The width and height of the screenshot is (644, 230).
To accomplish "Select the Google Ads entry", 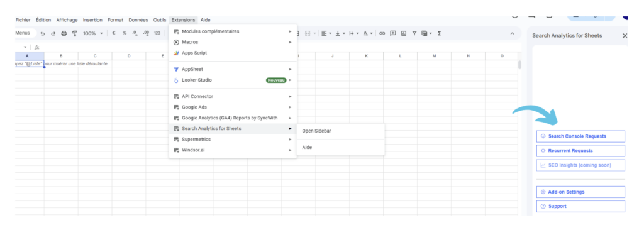I will (x=233, y=107).
